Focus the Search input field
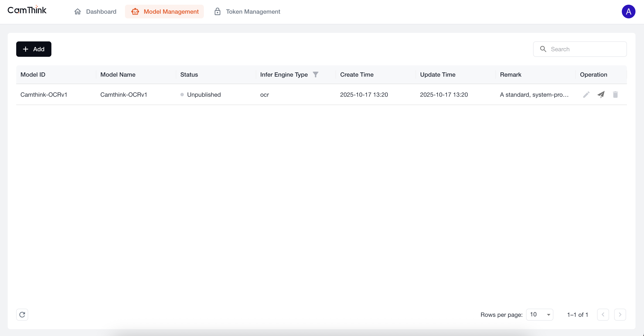The width and height of the screenshot is (644, 336). click(x=585, y=49)
